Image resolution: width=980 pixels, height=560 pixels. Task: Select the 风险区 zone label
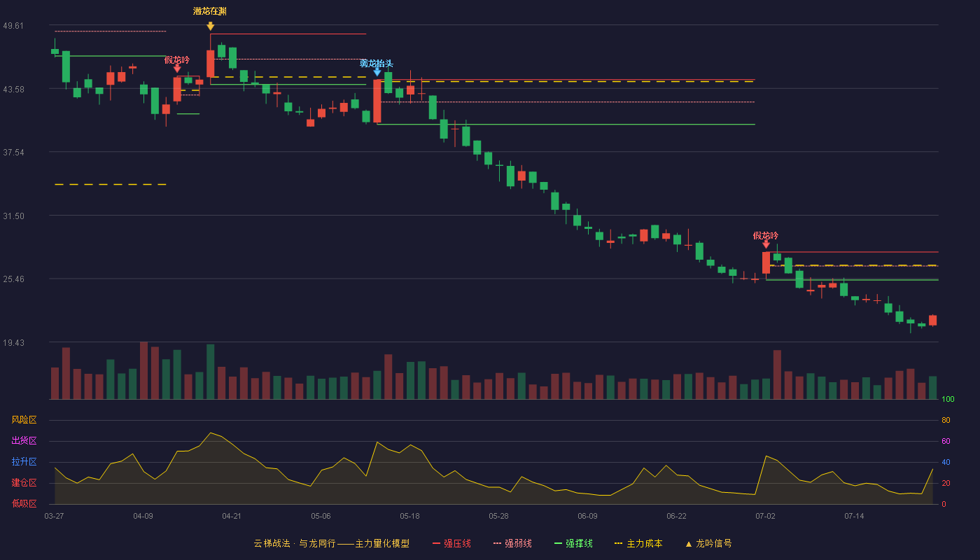tap(24, 420)
